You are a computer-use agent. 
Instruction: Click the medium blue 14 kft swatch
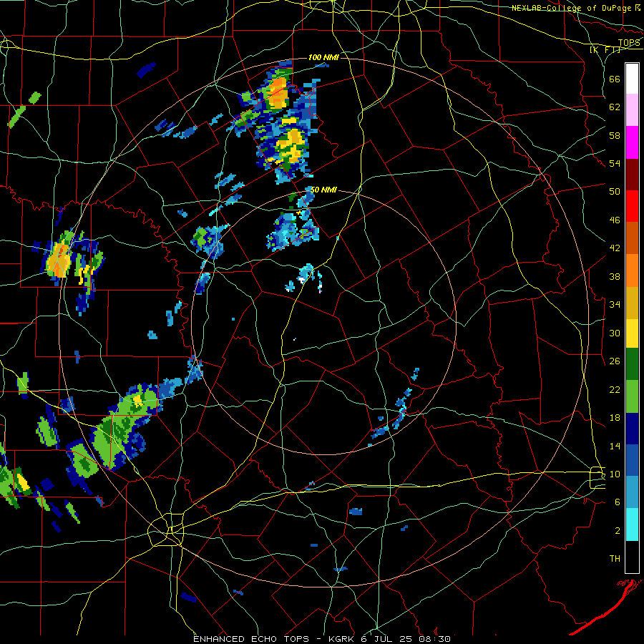(x=632, y=460)
